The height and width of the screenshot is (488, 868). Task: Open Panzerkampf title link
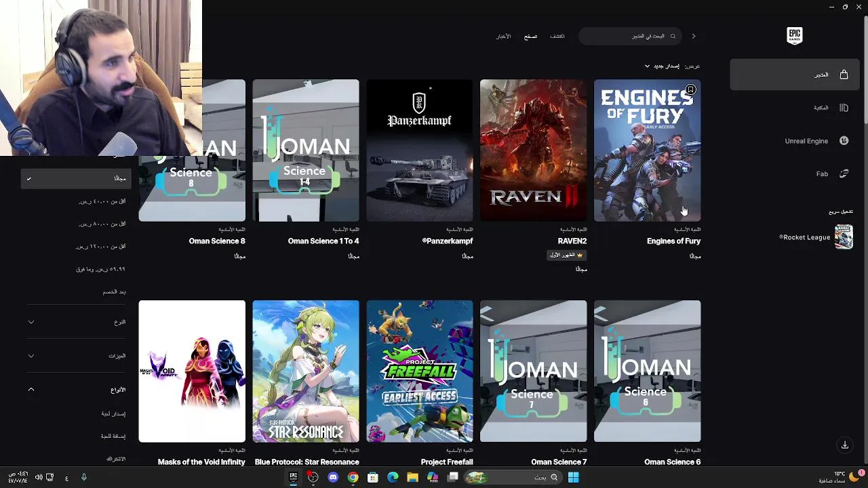tap(448, 241)
